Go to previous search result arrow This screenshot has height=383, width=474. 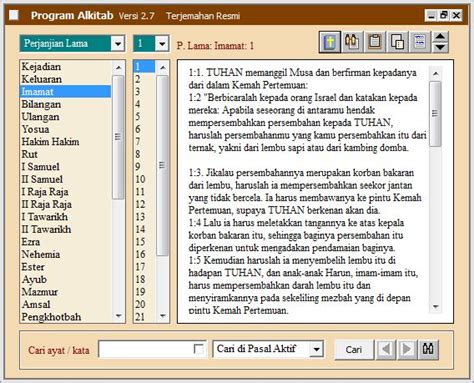click(386, 349)
